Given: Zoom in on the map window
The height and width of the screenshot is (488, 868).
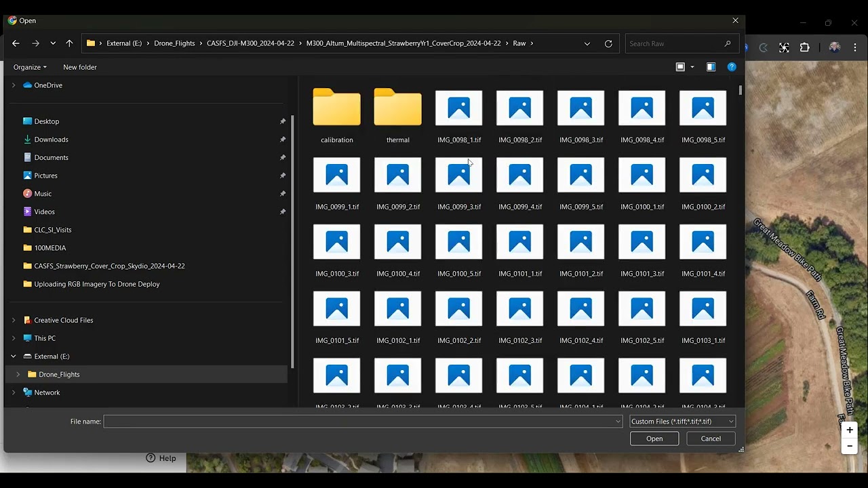Looking at the screenshot, I should click(x=850, y=430).
